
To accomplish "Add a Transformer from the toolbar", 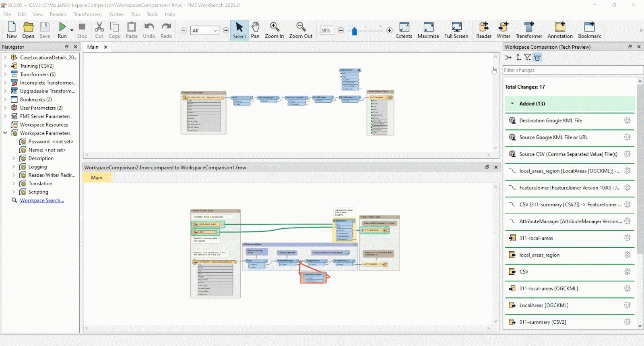I will click(x=529, y=30).
